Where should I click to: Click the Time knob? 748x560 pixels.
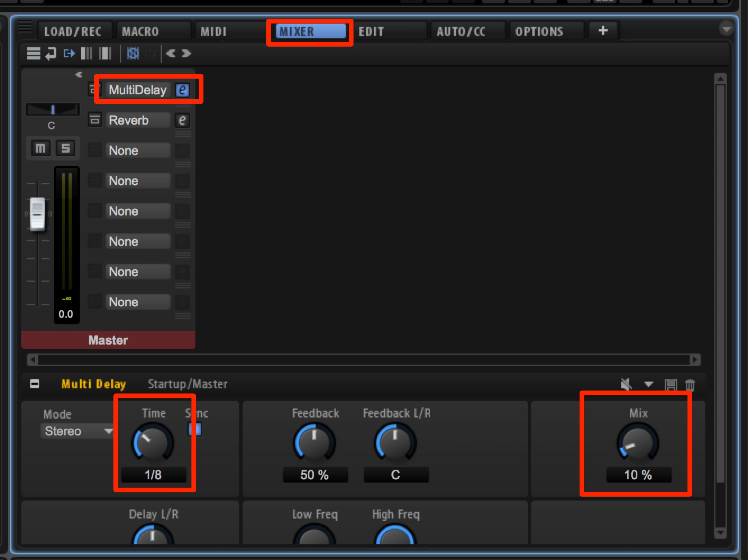pyautogui.click(x=153, y=443)
